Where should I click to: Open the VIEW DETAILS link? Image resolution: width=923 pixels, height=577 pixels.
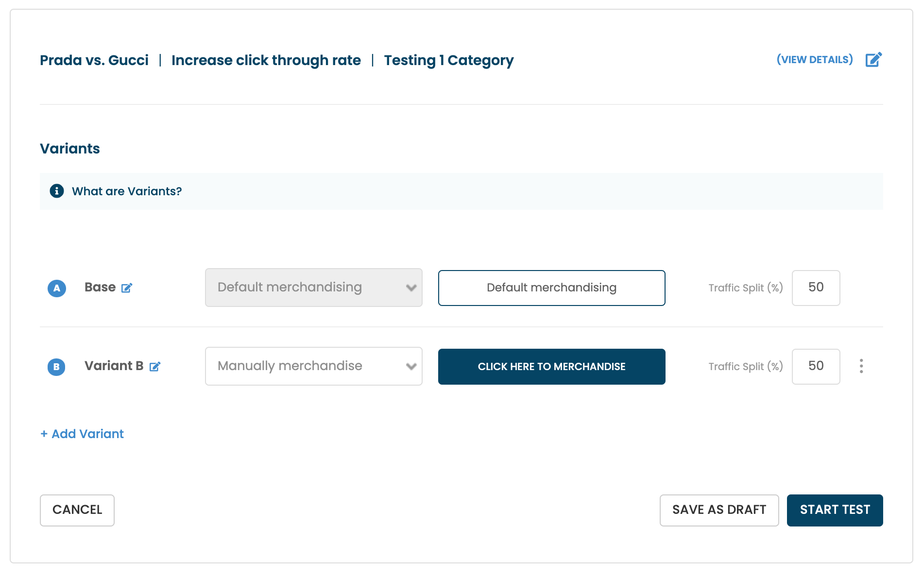pyautogui.click(x=815, y=59)
